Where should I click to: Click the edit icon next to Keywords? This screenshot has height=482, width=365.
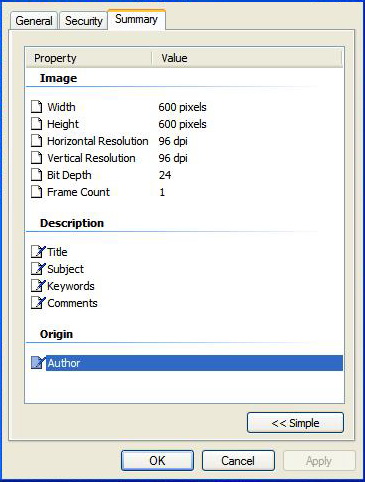[x=38, y=286]
